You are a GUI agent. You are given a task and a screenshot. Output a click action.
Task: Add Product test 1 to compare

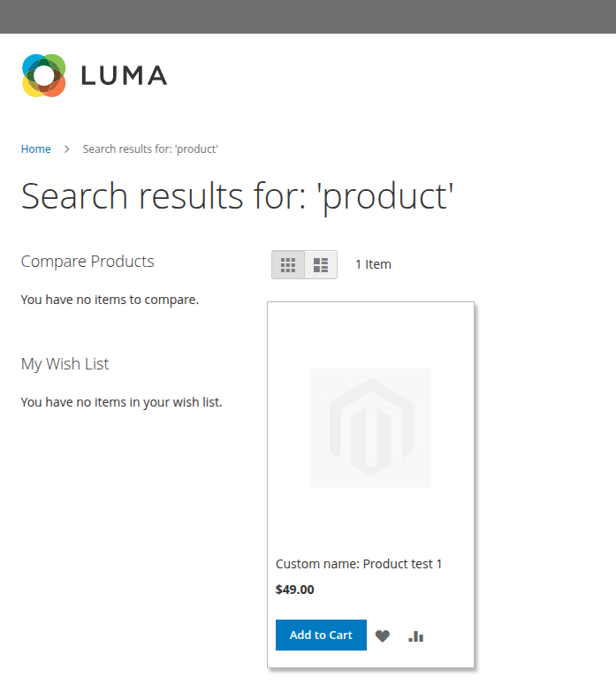[416, 636]
